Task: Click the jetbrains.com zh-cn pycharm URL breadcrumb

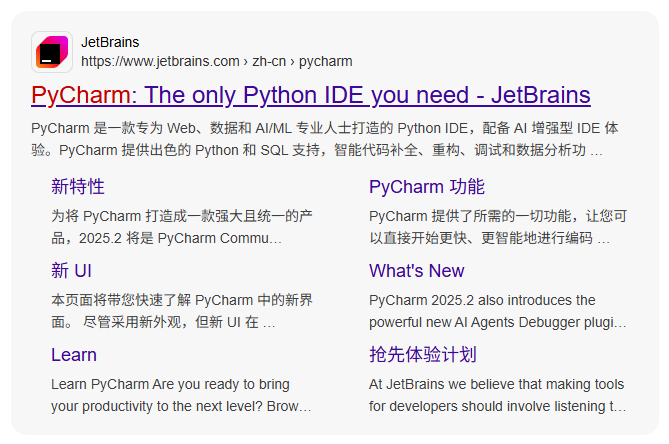Action: pyautogui.click(x=217, y=61)
